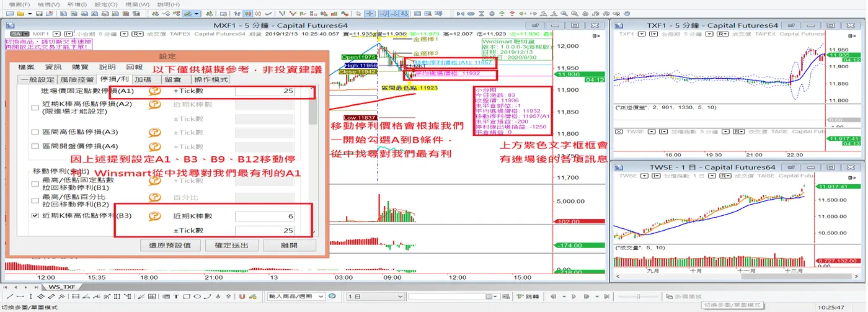Open dropdown arrow beside open folder icon
The width and height of the screenshot is (868, 312).
pyautogui.click(x=30, y=13)
